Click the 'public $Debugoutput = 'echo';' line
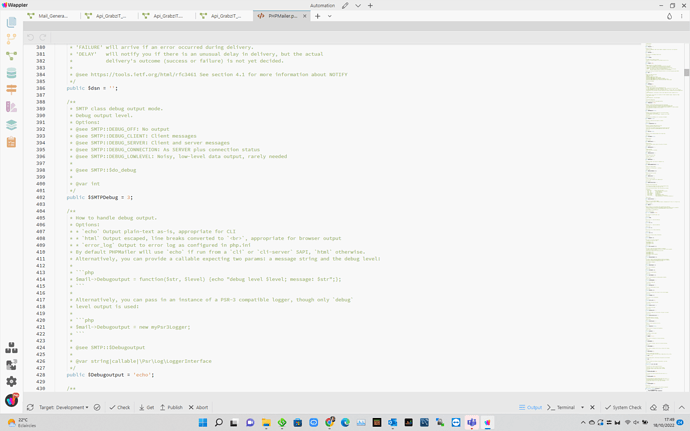Viewport: 690px width, 431px height. pyautogui.click(x=110, y=375)
